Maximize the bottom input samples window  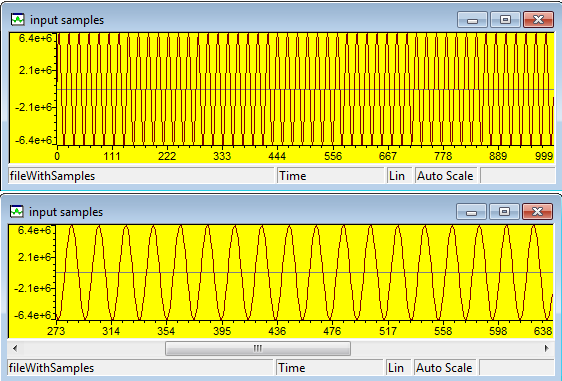504,211
